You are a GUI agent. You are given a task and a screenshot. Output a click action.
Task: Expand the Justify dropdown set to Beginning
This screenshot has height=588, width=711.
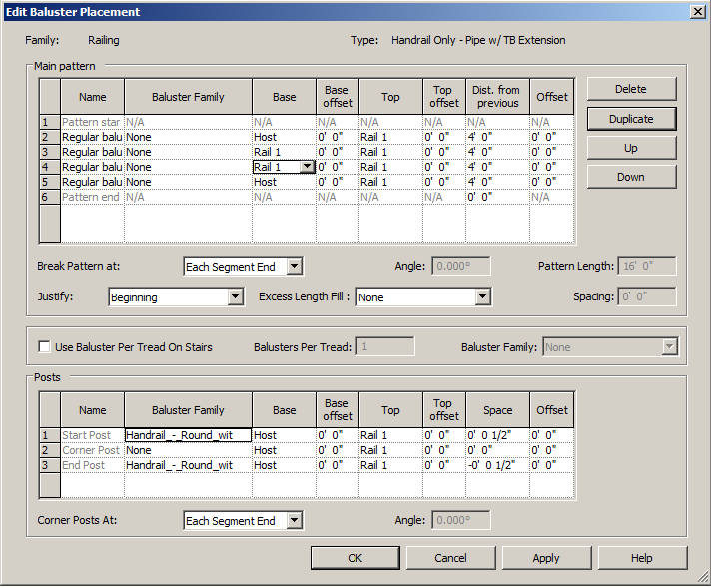pos(235,297)
